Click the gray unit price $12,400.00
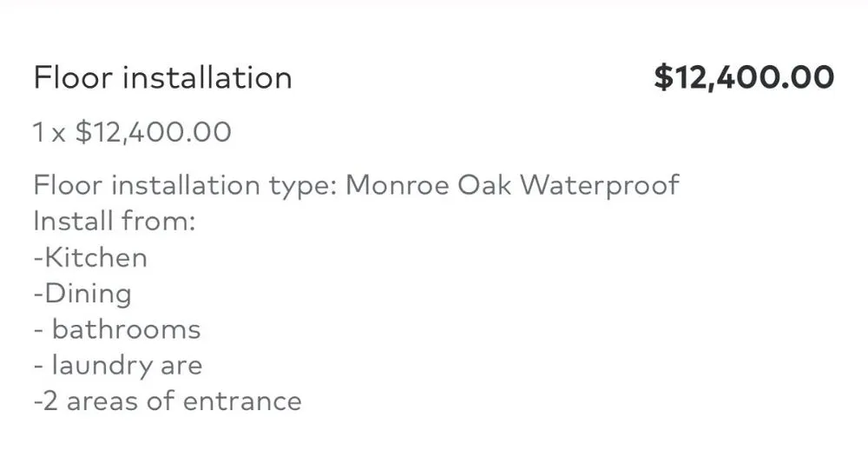Image resolution: width=868 pixels, height=464 pixels. pyautogui.click(x=154, y=132)
